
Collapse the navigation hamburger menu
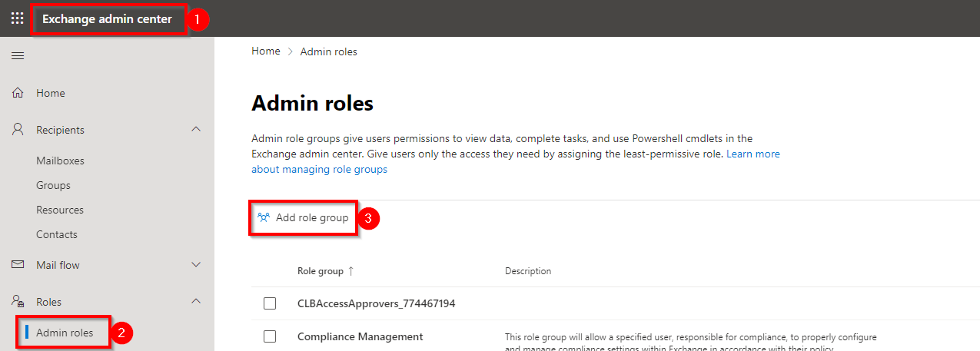(17, 55)
